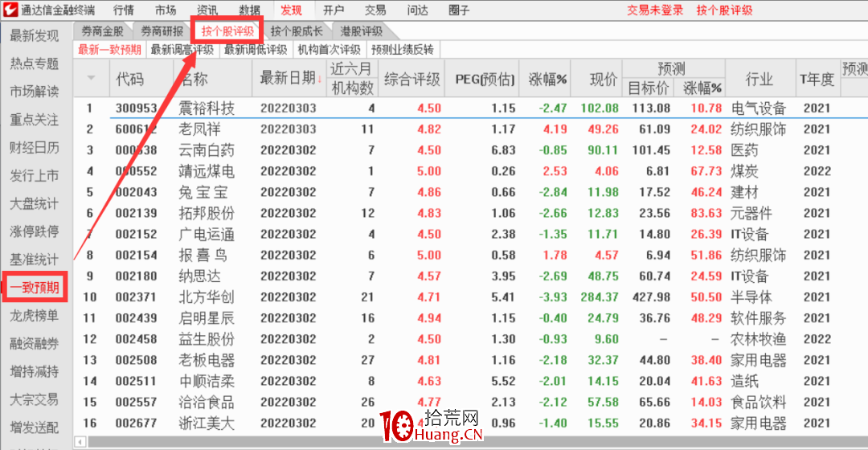This screenshot has width=868, height=450.
Task: Switch to the 券商研报 tab
Action: point(162,31)
